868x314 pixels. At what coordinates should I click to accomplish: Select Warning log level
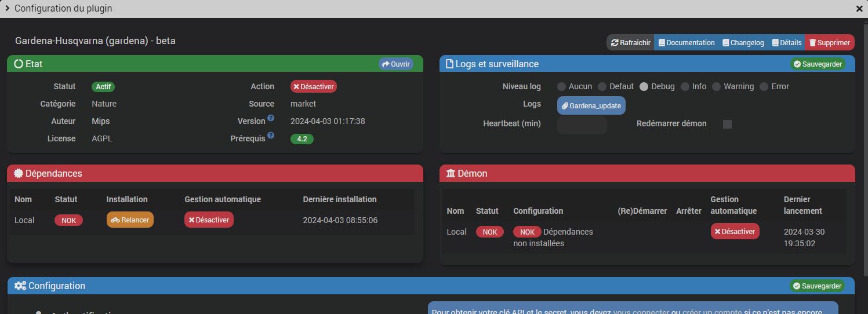click(716, 86)
